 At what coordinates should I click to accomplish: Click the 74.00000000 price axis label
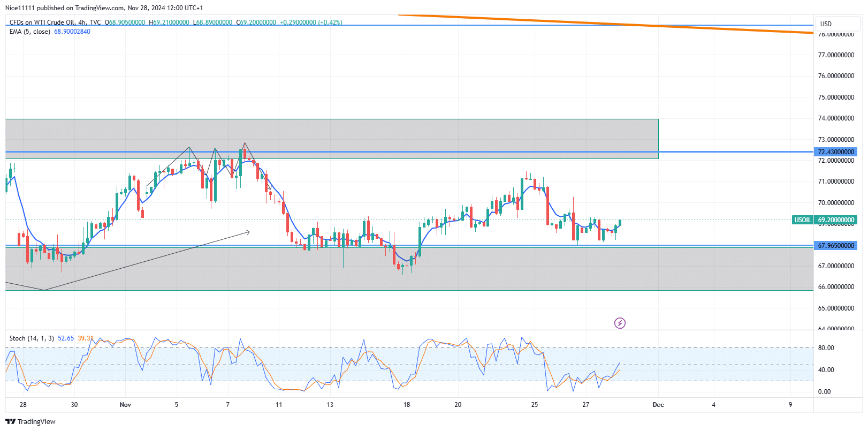(x=836, y=118)
